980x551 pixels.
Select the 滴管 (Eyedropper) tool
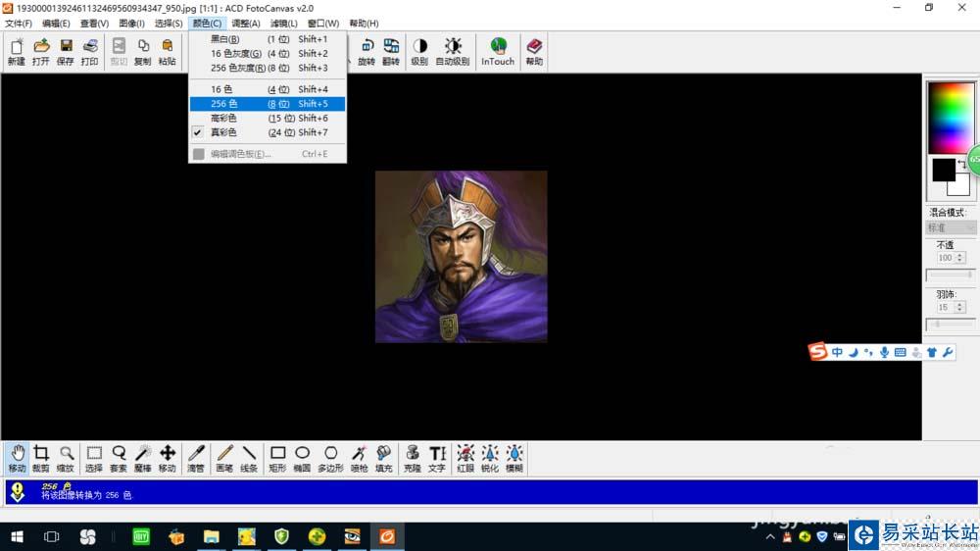[x=196, y=459]
